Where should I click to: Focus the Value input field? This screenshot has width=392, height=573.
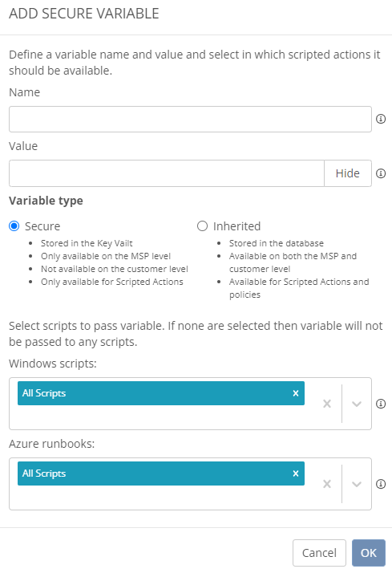coord(167,173)
